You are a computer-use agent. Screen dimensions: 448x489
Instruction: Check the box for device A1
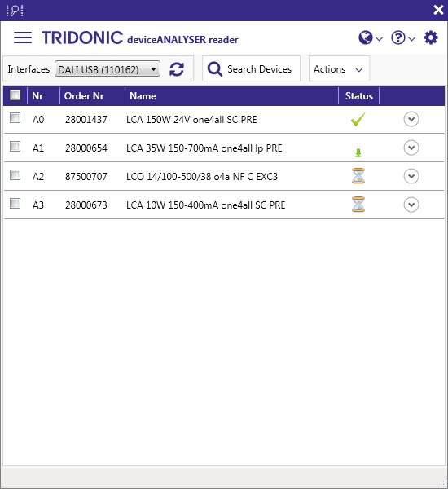click(15, 146)
